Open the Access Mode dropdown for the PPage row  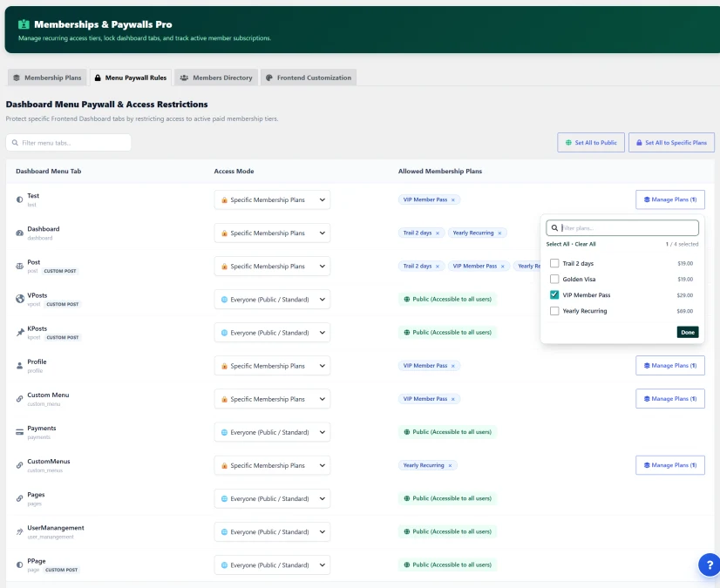[x=272, y=565]
